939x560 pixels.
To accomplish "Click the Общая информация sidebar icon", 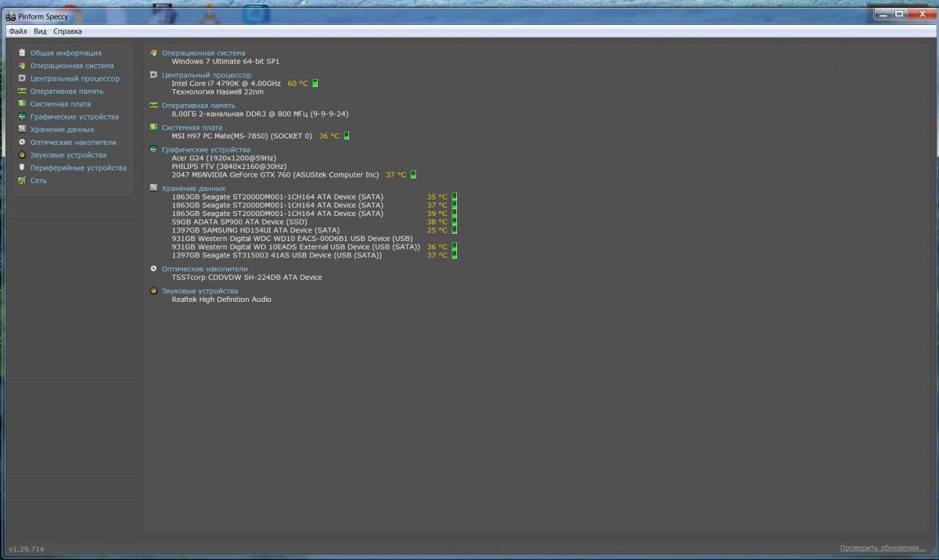I will pyautogui.click(x=22, y=53).
